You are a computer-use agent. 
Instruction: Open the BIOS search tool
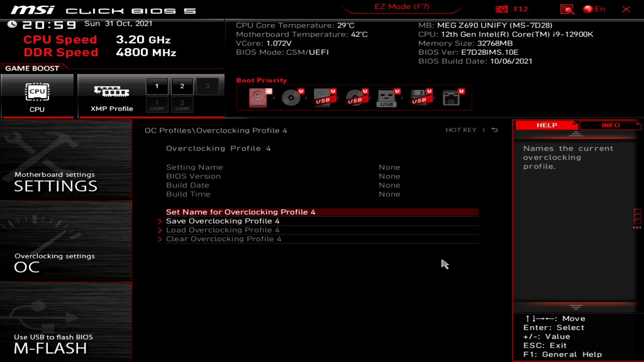[568, 9]
